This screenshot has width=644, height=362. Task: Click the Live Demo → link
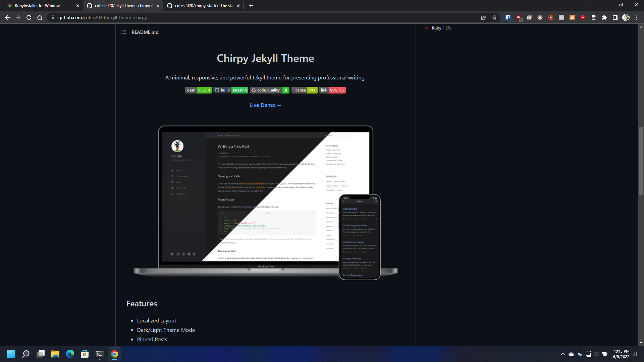coord(265,105)
